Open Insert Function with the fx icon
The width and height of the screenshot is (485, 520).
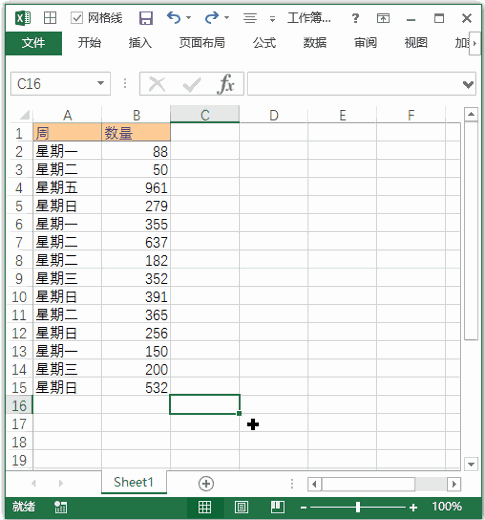226,84
